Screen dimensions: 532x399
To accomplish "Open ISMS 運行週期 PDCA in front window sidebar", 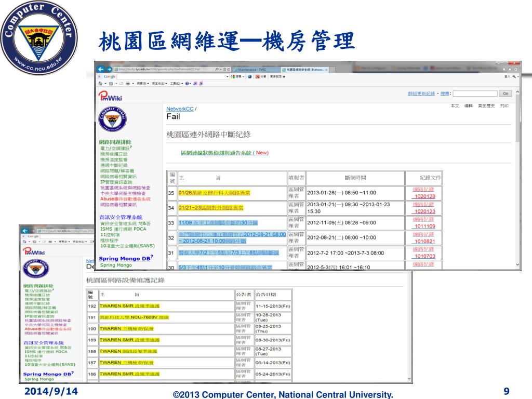I will 123,229.
